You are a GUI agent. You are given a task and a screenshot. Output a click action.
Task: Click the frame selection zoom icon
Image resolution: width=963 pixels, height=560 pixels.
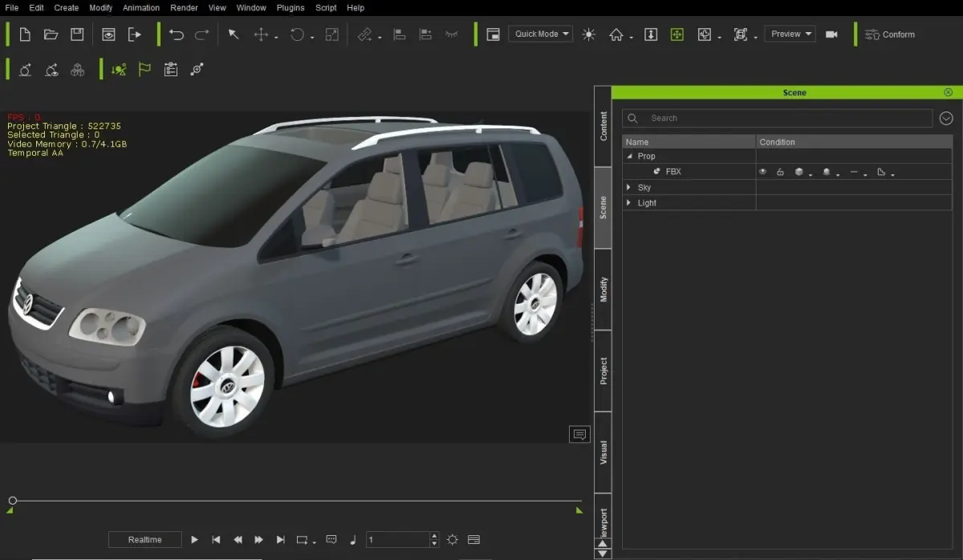point(741,34)
